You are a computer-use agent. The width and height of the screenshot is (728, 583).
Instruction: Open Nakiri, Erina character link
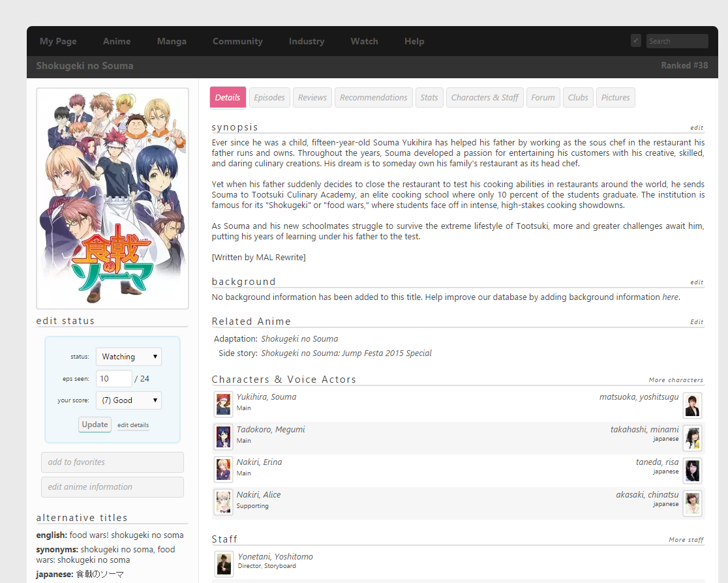pos(259,462)
